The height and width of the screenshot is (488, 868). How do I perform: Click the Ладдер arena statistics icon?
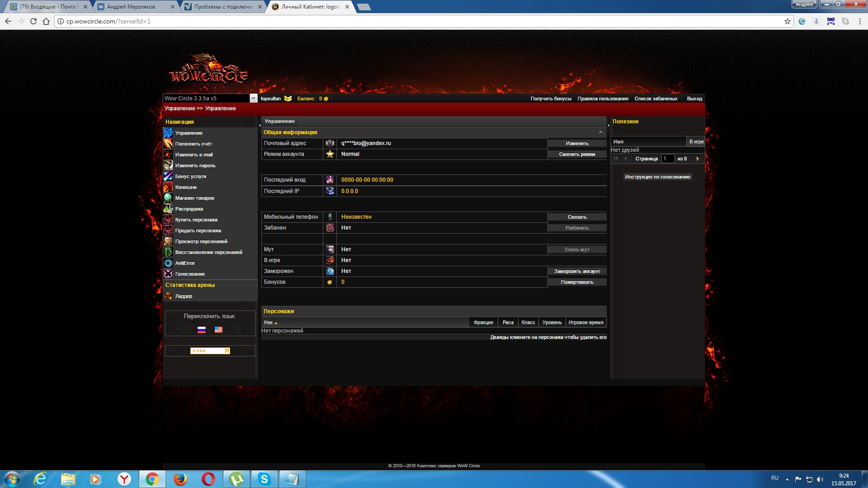point(168,296)
